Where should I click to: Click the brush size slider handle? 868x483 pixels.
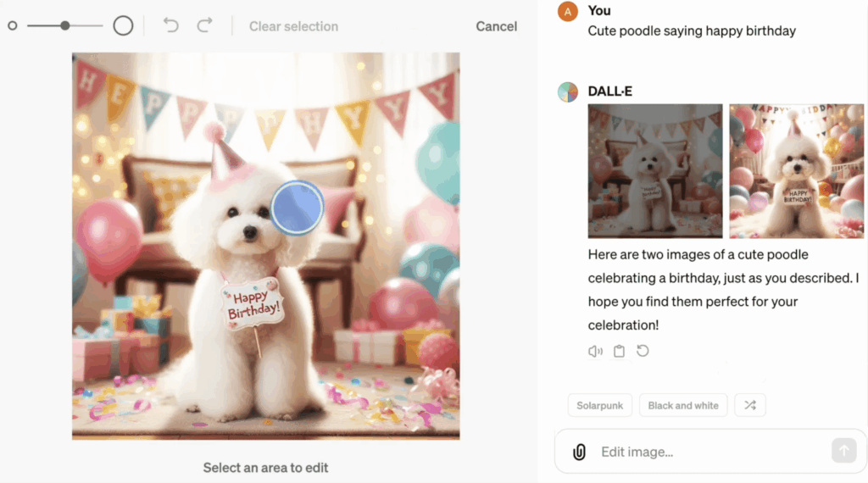[x=65, y=25]
